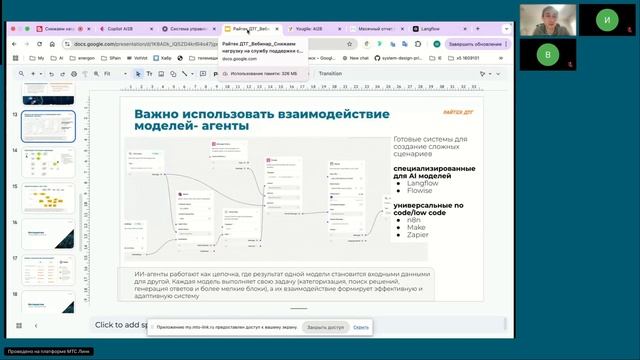Add a new slide with plus icon

[x=33, y=74]
